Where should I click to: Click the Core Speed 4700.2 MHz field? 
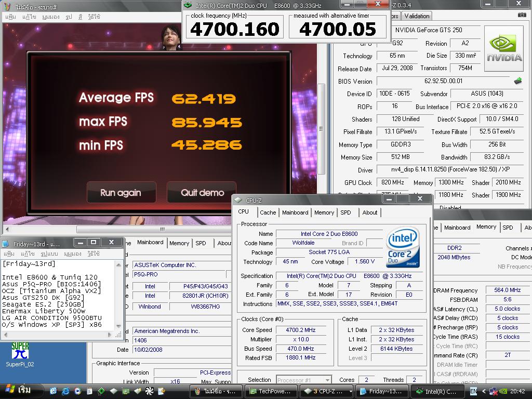click(x=301, y=330)
